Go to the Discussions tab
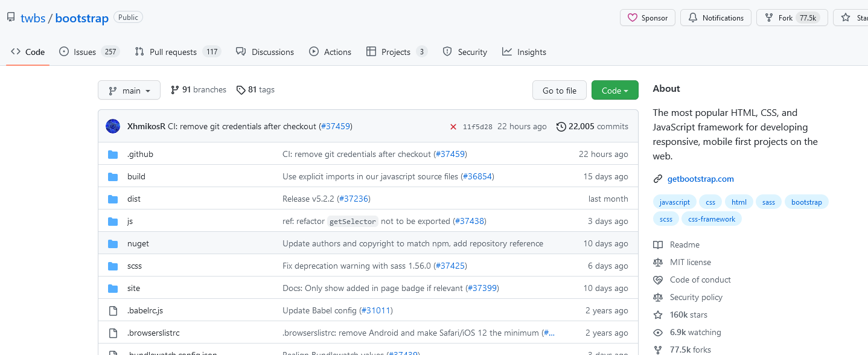This screenshot has height=355, width=868. coord(265,52)
